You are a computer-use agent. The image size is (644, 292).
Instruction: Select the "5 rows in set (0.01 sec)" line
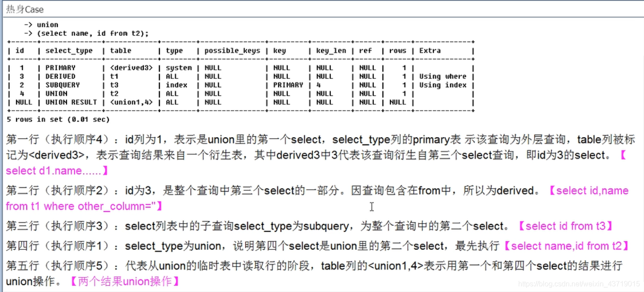(58, 119)
